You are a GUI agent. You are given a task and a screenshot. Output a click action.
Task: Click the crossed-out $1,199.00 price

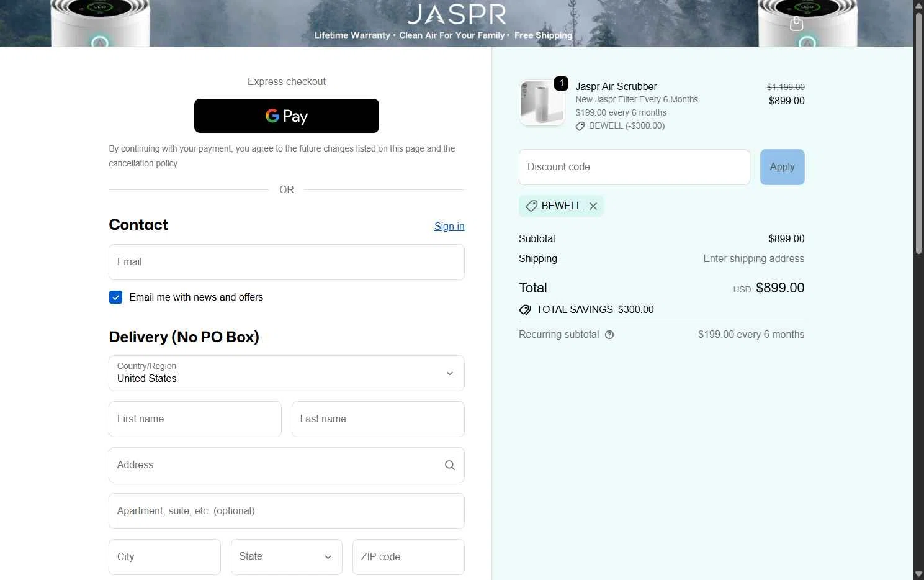[786, 87]
